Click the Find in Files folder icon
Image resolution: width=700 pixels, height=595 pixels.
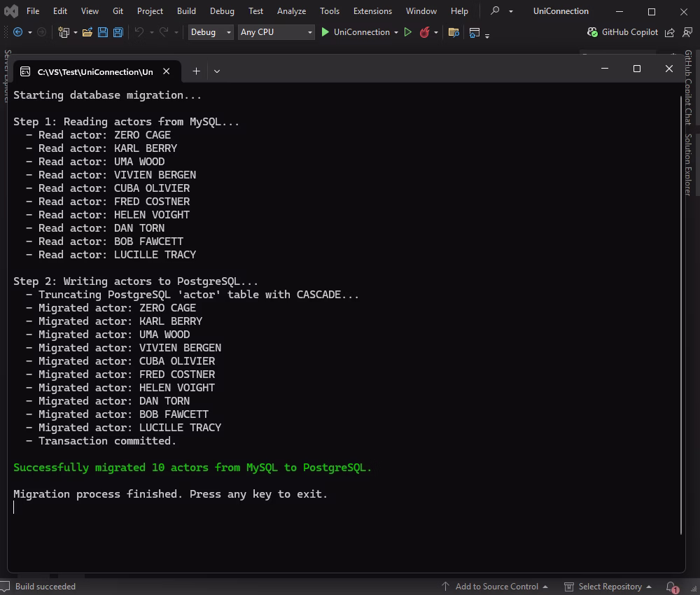[x=454, y=32]
